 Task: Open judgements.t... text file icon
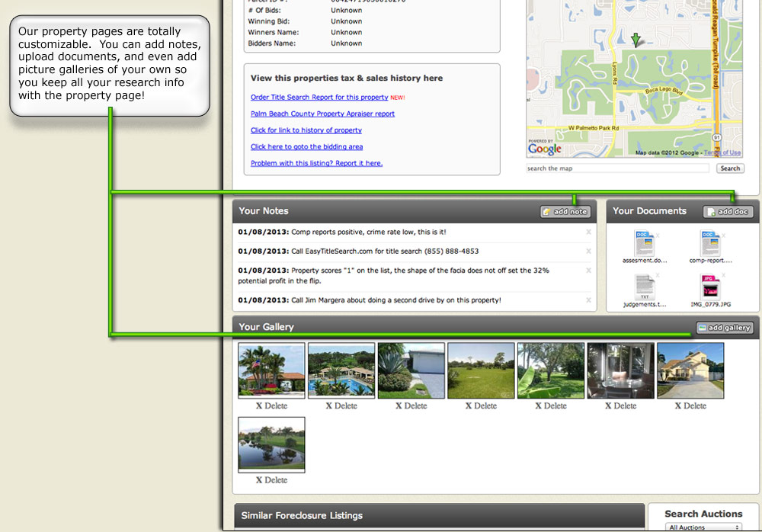644,287
